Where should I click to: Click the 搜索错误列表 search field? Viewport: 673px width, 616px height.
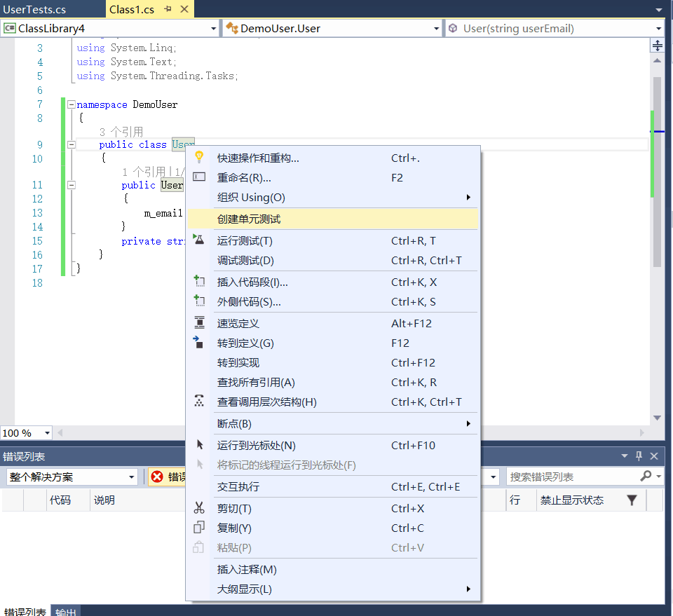coord(571,477)
